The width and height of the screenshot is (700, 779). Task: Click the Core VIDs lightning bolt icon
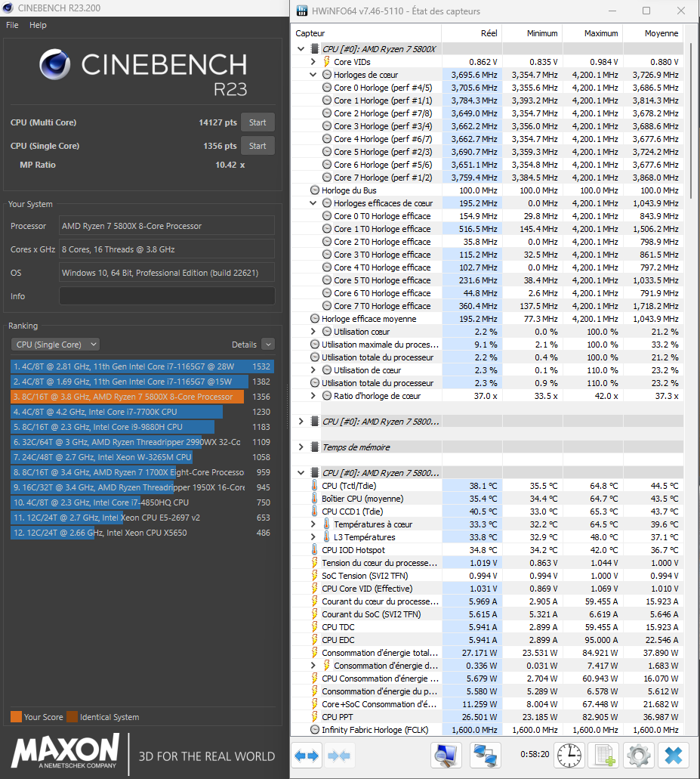coord(327,62)
